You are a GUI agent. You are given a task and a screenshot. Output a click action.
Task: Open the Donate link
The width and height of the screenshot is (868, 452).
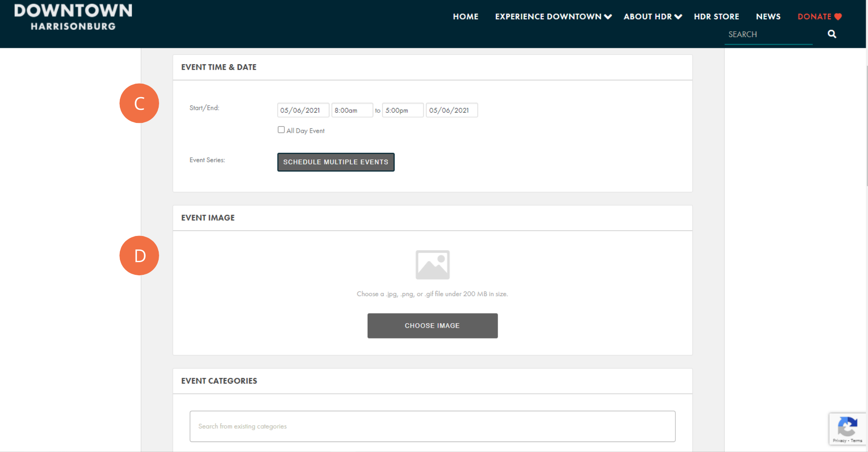[820, 17]
